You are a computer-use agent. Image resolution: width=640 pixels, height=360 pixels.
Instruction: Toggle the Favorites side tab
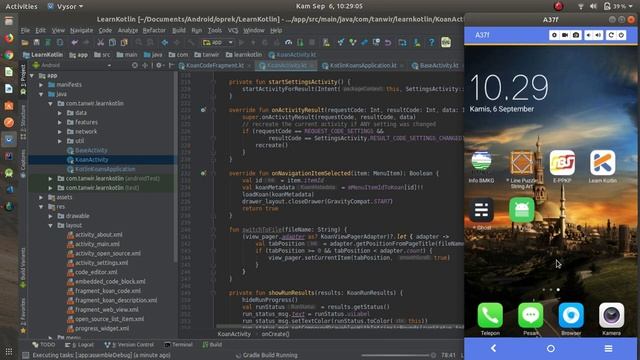(x=23, y=315)
